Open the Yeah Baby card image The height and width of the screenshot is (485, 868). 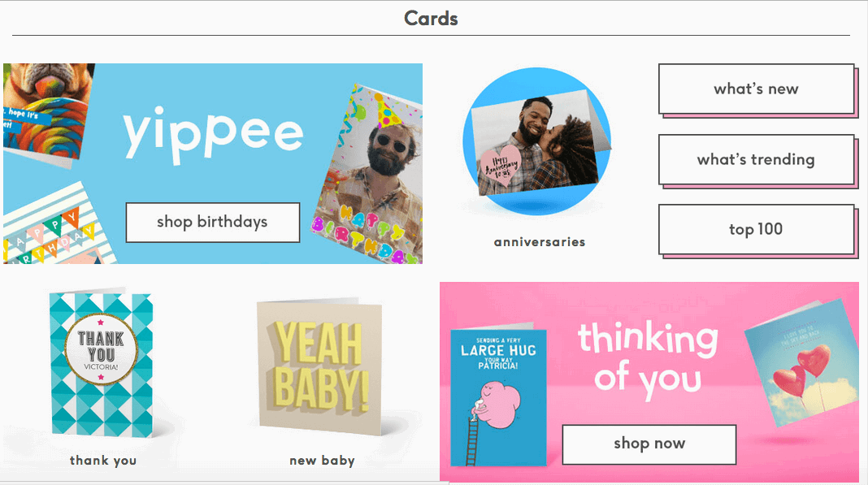click(319, 366)
